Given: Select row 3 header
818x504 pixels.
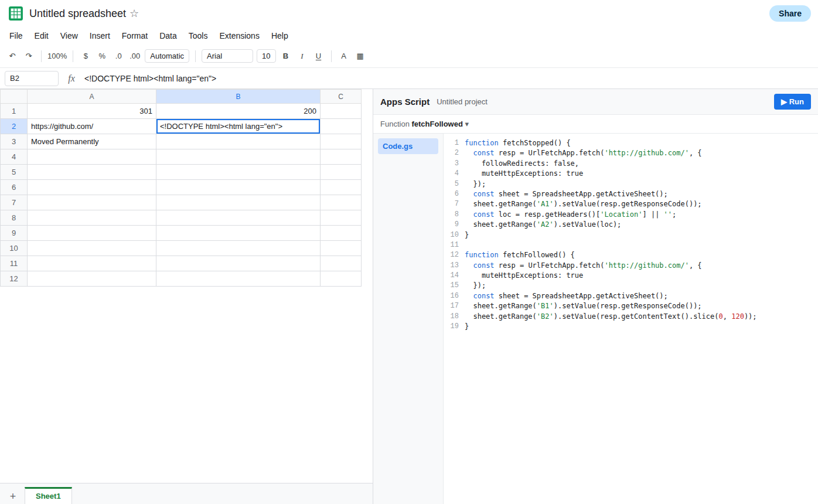Looking at the screenshot, I should tap(13, 142).
